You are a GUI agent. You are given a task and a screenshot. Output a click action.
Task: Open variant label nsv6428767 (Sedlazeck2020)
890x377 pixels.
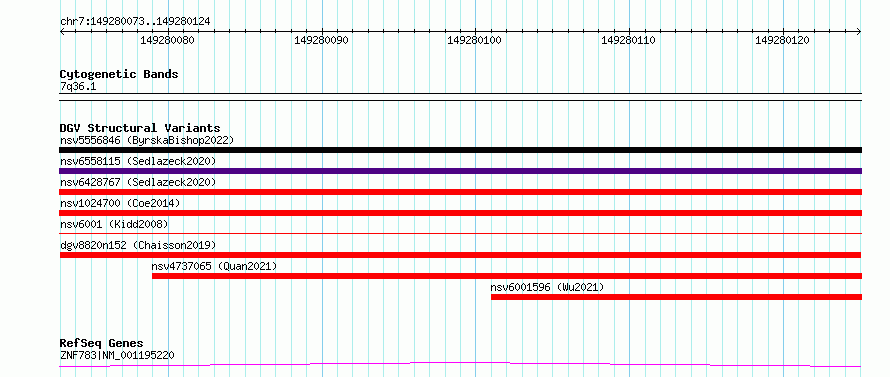pyautogui.click(x=138, y=182)
